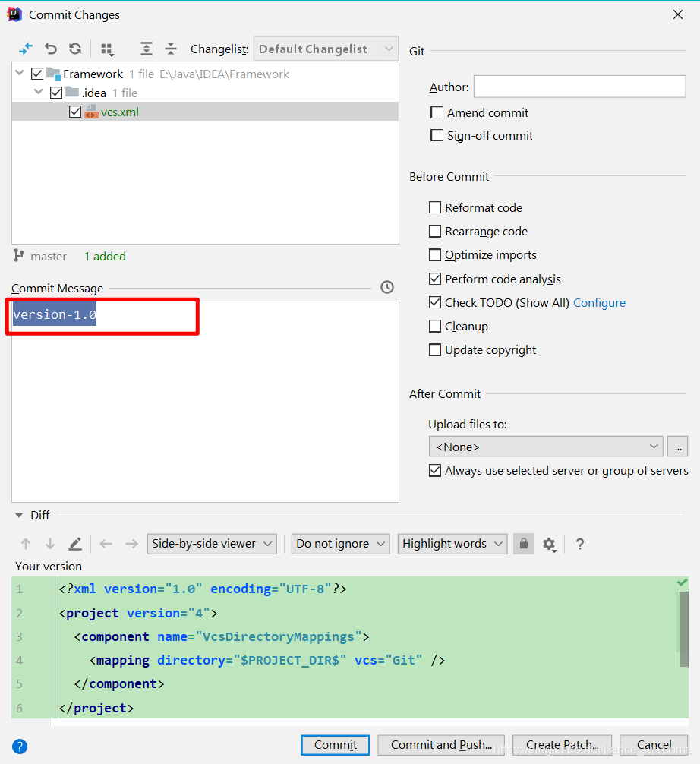Open the Do not ignore dropdown
This screenshot has width=700, height=764.
(x=340, y=544)
